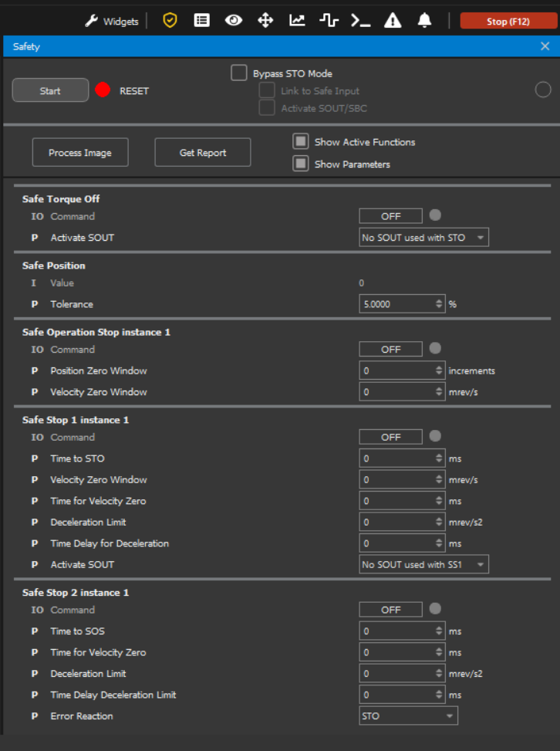
Task: Click the Safe Position Tolerance input field
Action: point(396,304)
